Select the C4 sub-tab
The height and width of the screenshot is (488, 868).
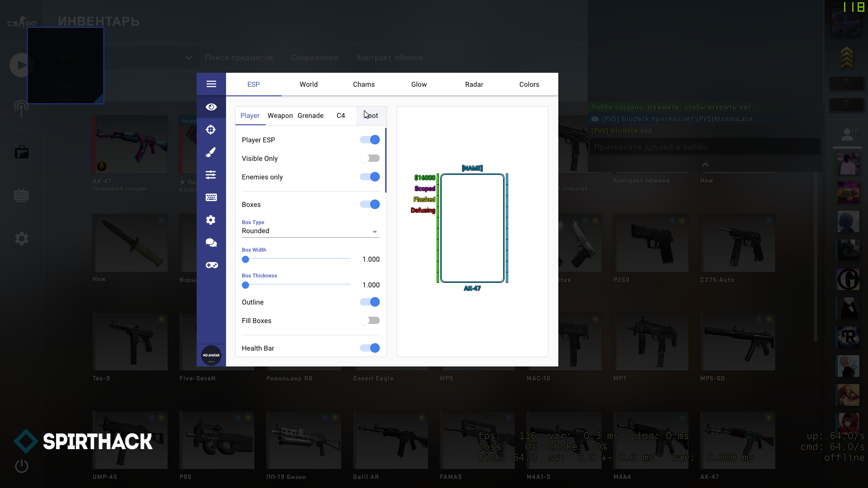tap(341, 116)
